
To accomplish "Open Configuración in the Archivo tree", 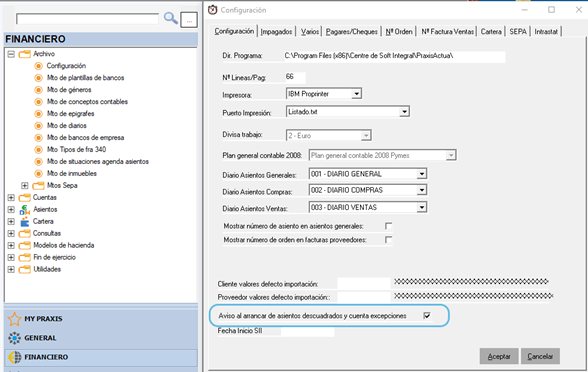I will pos(66,66).
